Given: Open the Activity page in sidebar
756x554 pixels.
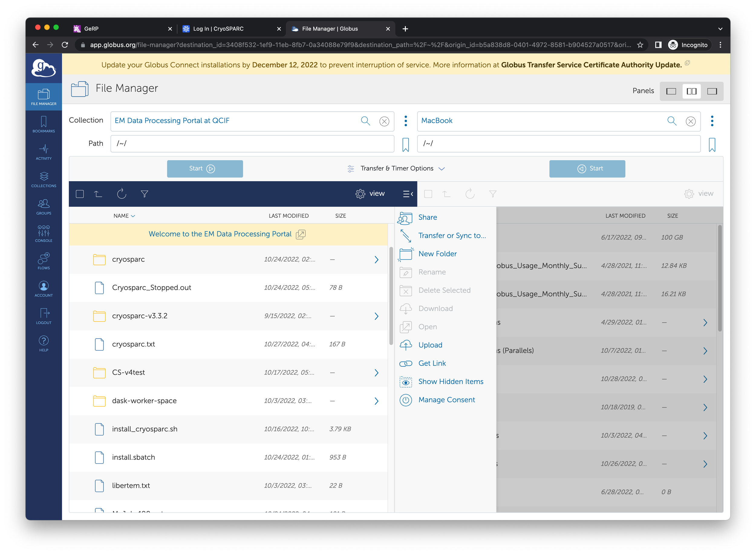Looking at the screenshot, I should pos(44,151).
